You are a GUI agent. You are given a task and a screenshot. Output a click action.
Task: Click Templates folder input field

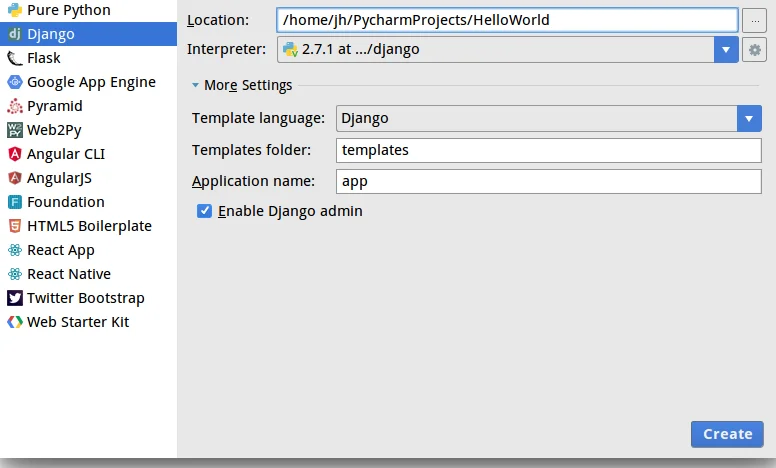coord(548,150)
